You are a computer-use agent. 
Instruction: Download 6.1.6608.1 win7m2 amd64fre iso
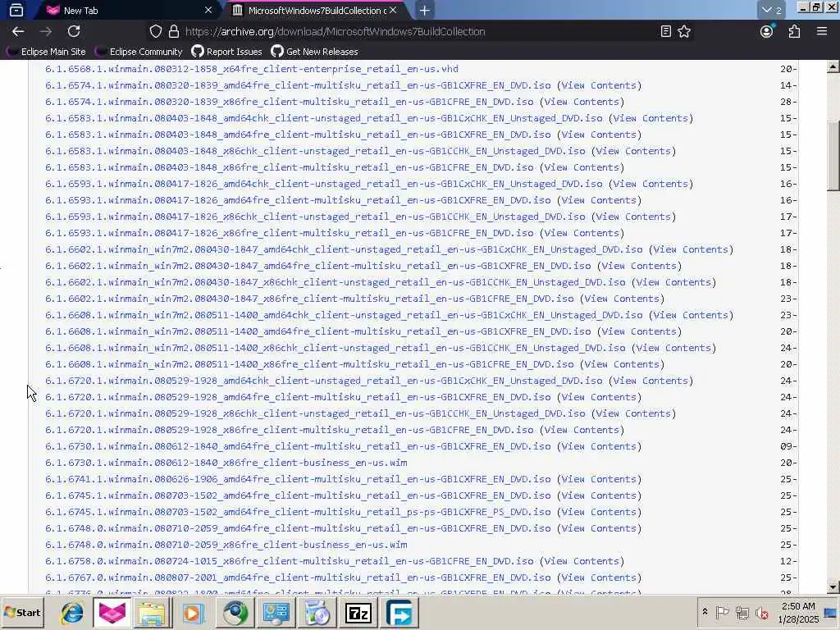(318, 331)
